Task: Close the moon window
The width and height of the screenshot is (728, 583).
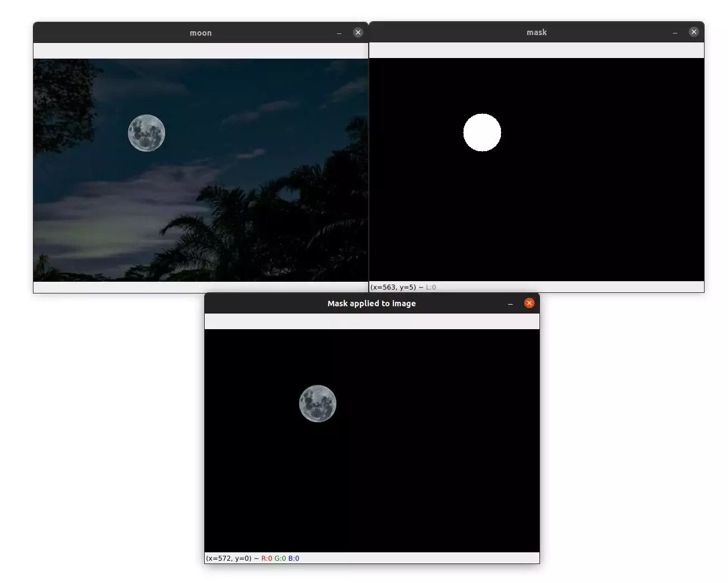Action: pyautogui.click(x=358, y=32)
